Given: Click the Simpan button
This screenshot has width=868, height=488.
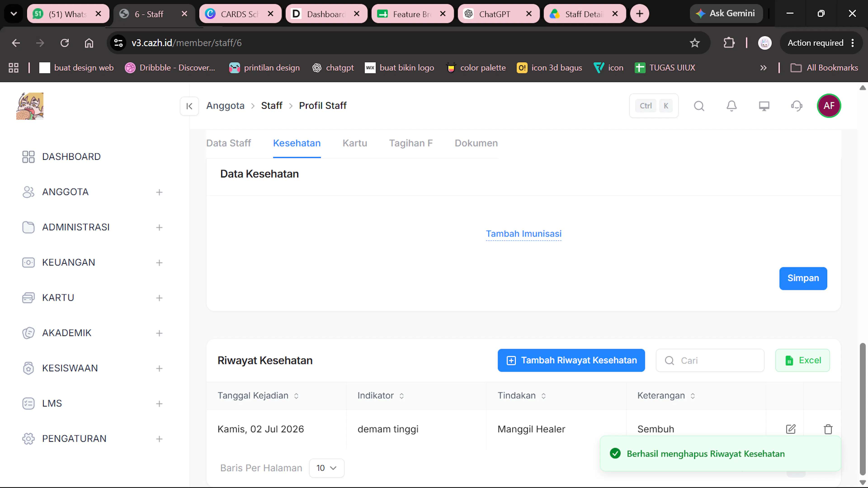Looking at the screenshot, I should [x=803, y=278].
